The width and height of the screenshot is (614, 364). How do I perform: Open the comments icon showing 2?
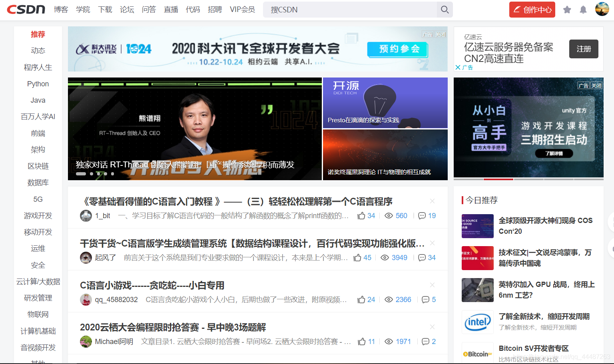[x=426, y=342]
